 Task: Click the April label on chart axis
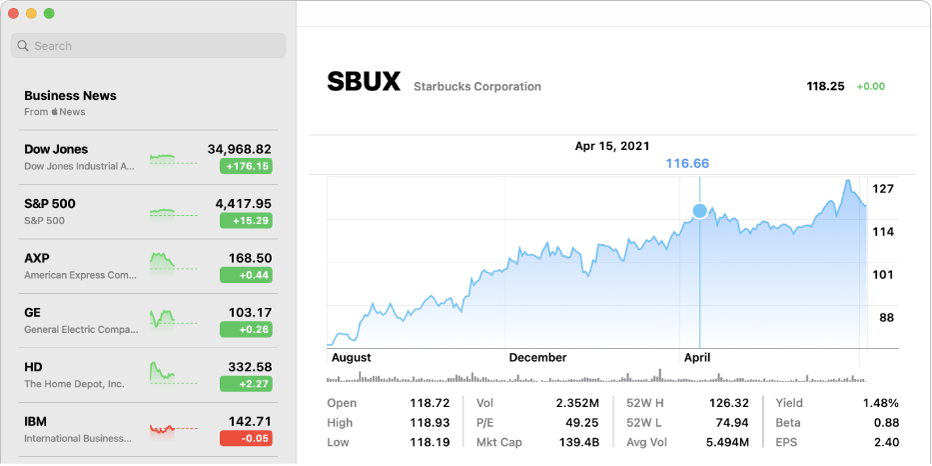[697, 358]
